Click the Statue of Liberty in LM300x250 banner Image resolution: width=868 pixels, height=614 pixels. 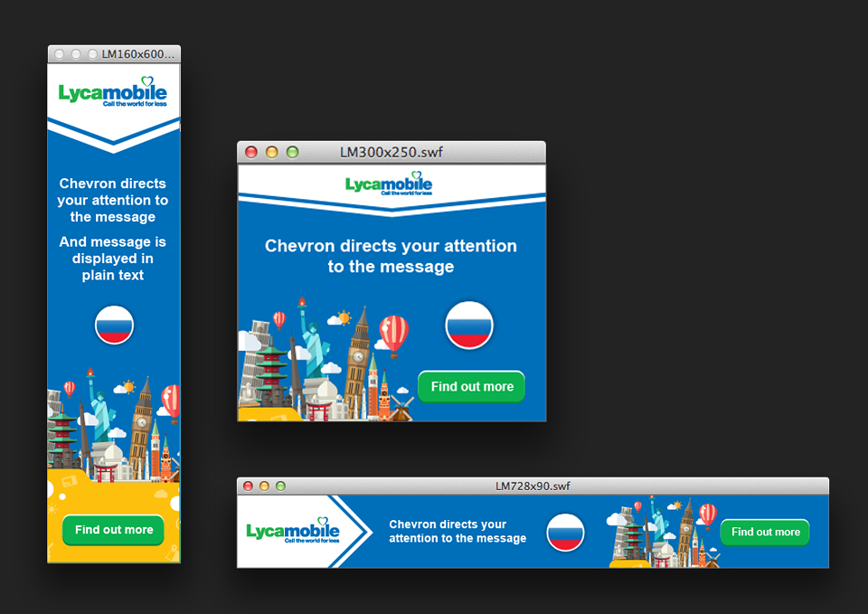pyautogui.click(x=313, y=337)
